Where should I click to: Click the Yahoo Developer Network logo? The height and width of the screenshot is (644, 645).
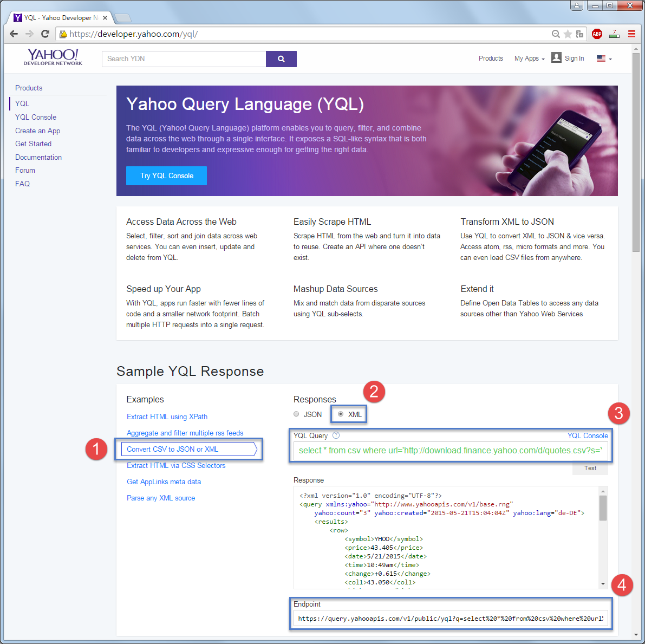(53, 57)
